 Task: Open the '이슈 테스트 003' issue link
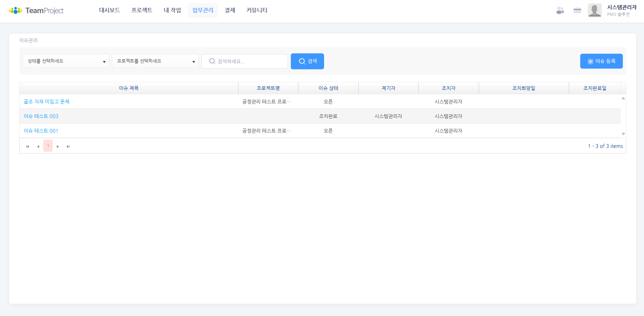click(41, 116)
